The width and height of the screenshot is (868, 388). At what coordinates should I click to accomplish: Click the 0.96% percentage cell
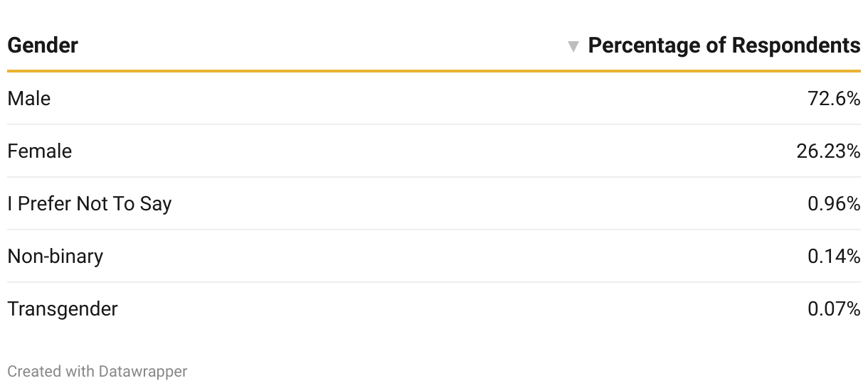pyautogui.click(x=834, y=203)
